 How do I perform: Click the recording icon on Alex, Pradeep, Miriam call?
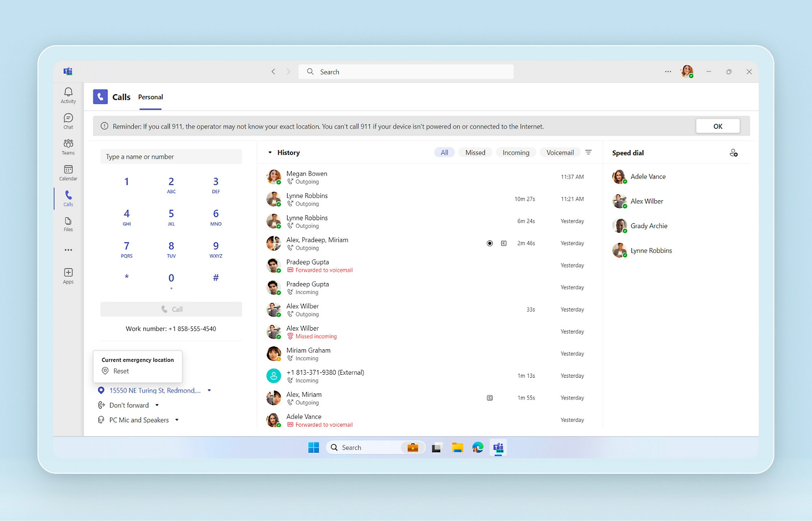[489, 243]
